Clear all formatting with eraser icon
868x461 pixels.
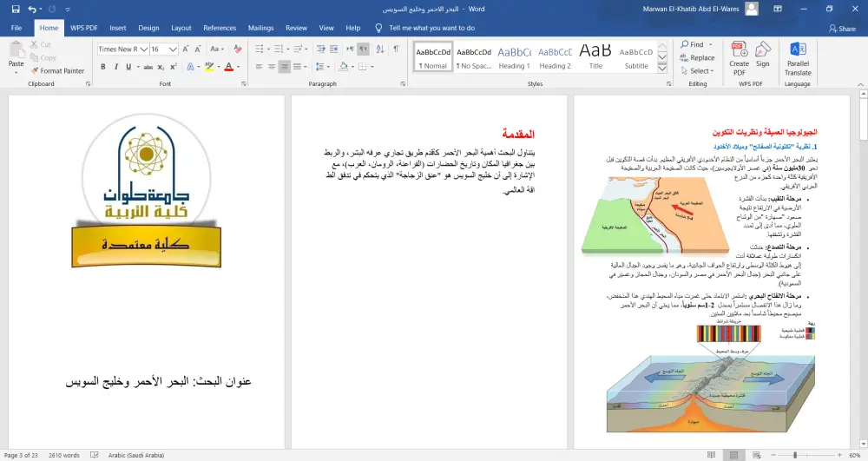pos(238,49)
